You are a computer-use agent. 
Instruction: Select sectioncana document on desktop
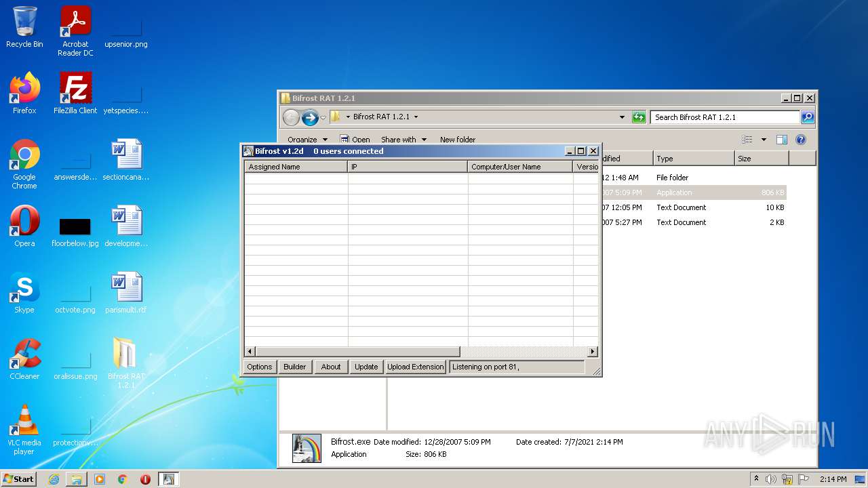(126, 160)
